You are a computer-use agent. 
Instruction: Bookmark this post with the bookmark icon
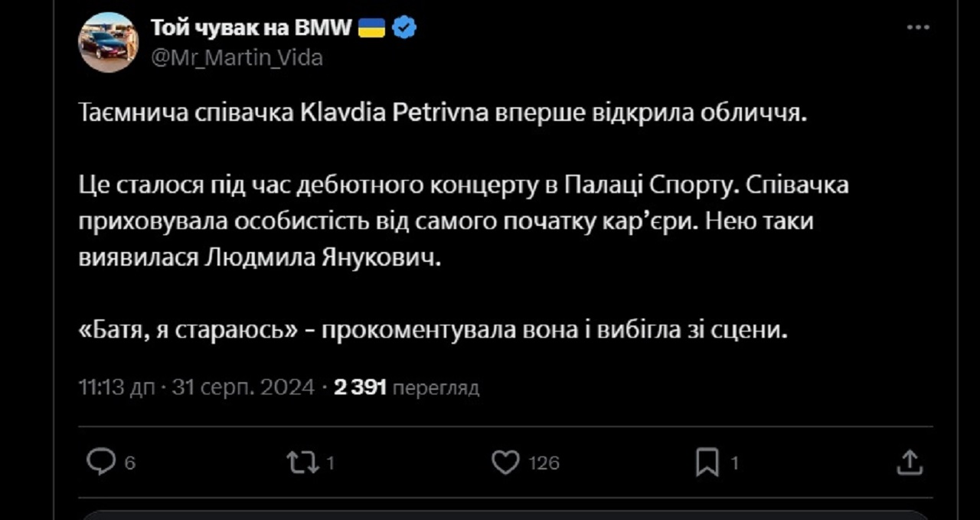tap(707, 462)
